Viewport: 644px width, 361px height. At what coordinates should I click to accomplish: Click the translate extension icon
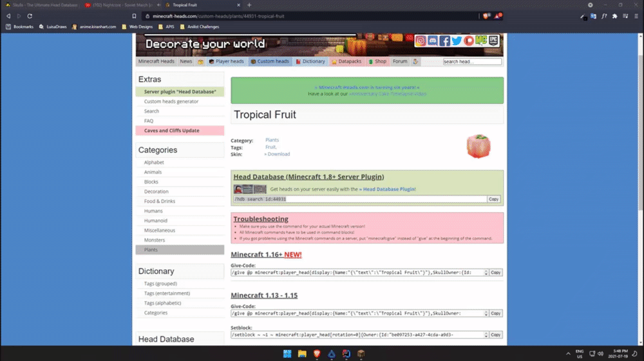click(x=593, y=16)
